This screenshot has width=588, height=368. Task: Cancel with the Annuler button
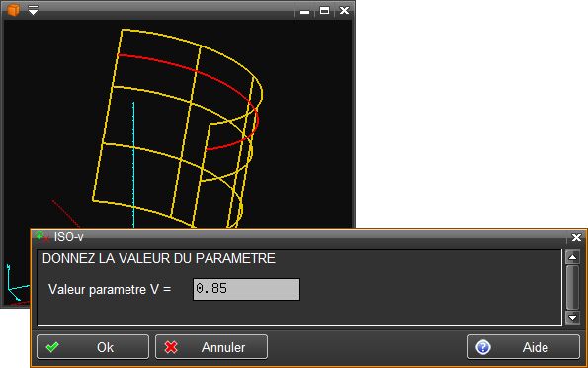(211, 347)
